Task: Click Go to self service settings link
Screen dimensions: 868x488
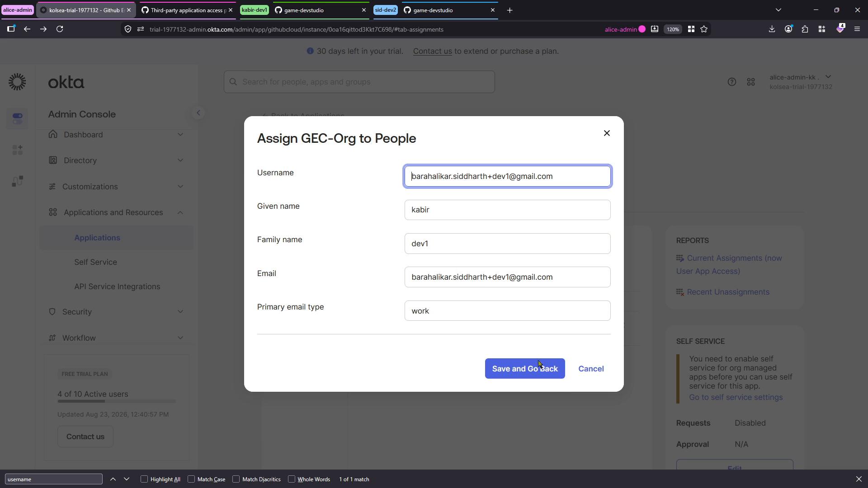Action: [736, 397]
